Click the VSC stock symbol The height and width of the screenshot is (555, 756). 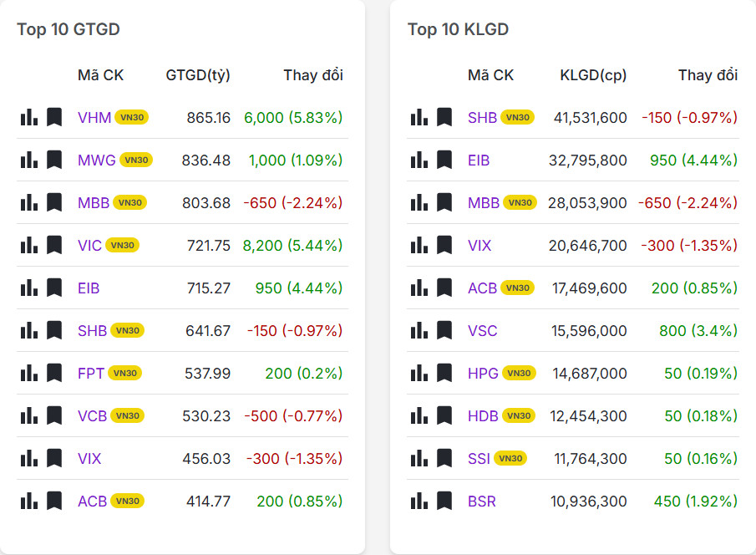[482, 331]
